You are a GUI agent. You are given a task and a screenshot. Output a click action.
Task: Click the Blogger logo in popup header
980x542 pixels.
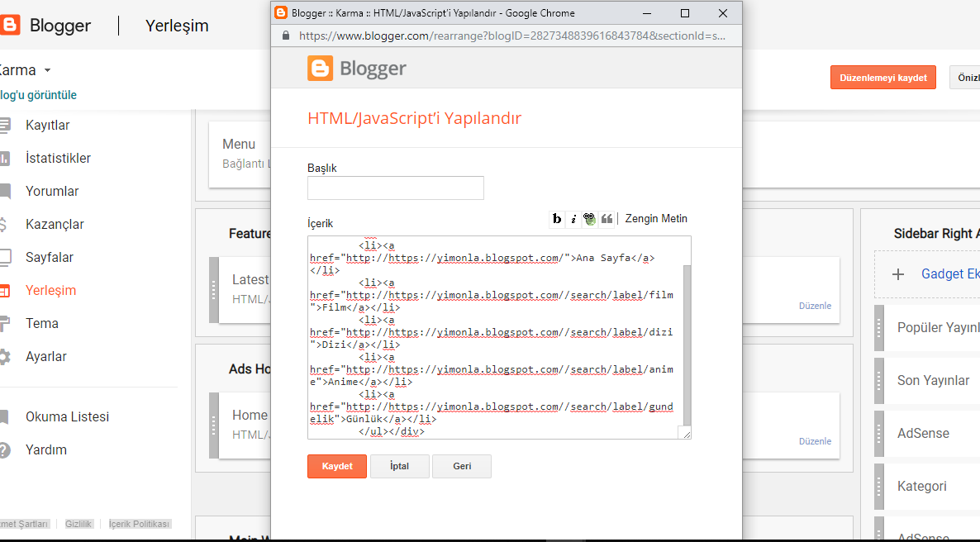click(357, 68)
